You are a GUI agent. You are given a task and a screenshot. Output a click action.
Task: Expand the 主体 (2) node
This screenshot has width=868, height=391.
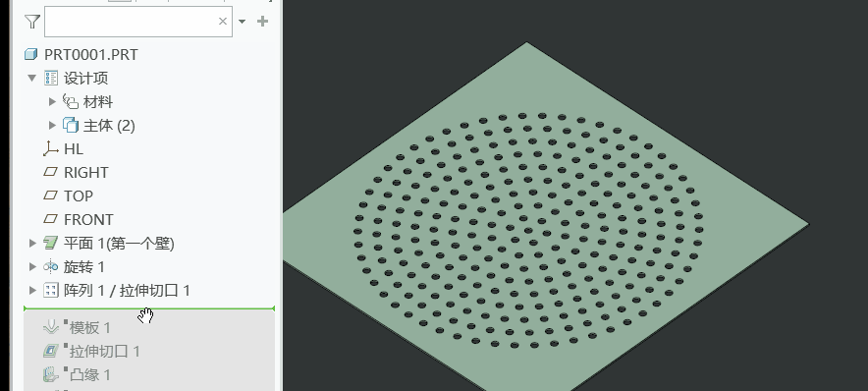(x=53, y=125)
